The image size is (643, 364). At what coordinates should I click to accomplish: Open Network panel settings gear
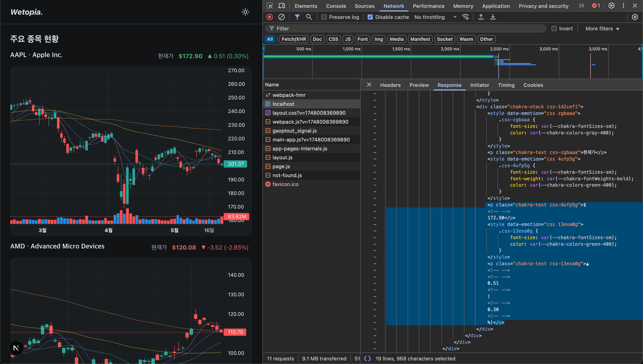click(x=635, y=17)
